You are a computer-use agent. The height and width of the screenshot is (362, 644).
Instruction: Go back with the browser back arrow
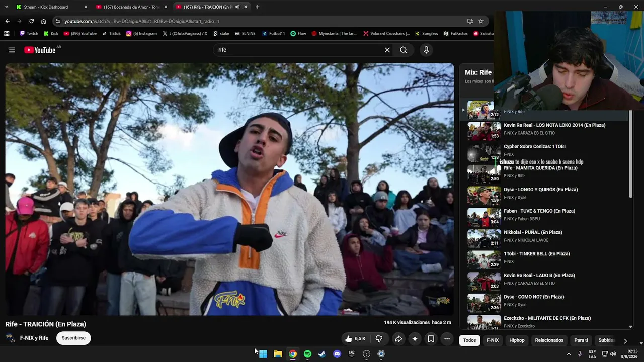tap(7, 21)
